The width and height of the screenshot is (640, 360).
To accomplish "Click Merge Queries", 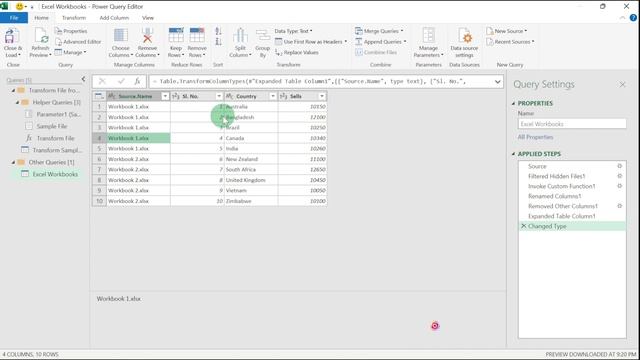I will pos(379,31).
